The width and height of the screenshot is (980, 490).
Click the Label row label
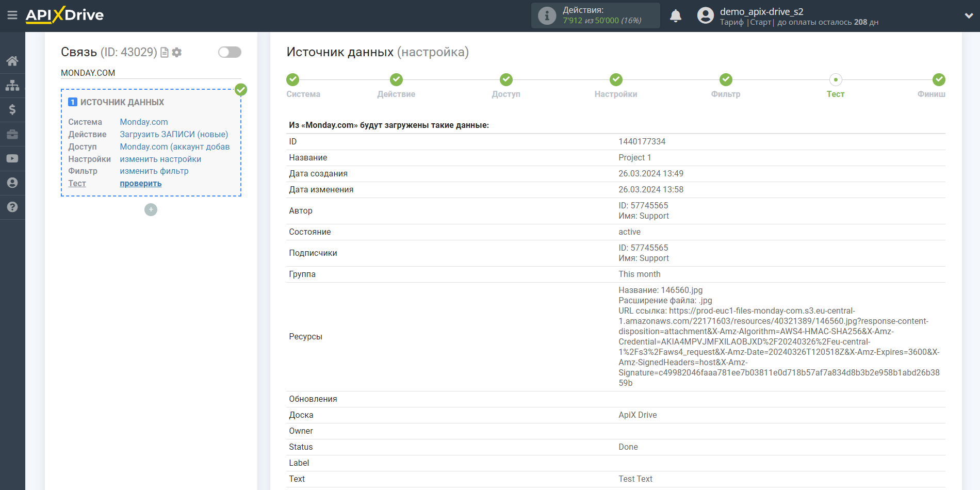299,463
